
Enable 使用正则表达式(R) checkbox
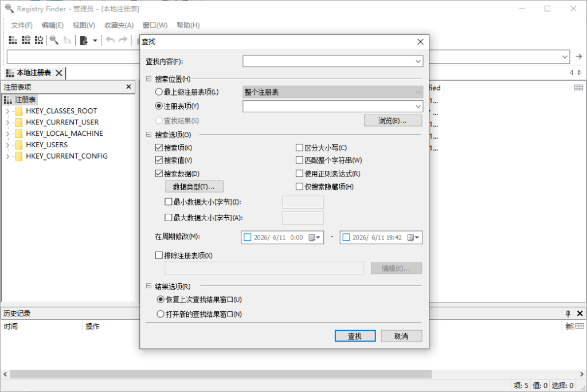tap(299, 174)
